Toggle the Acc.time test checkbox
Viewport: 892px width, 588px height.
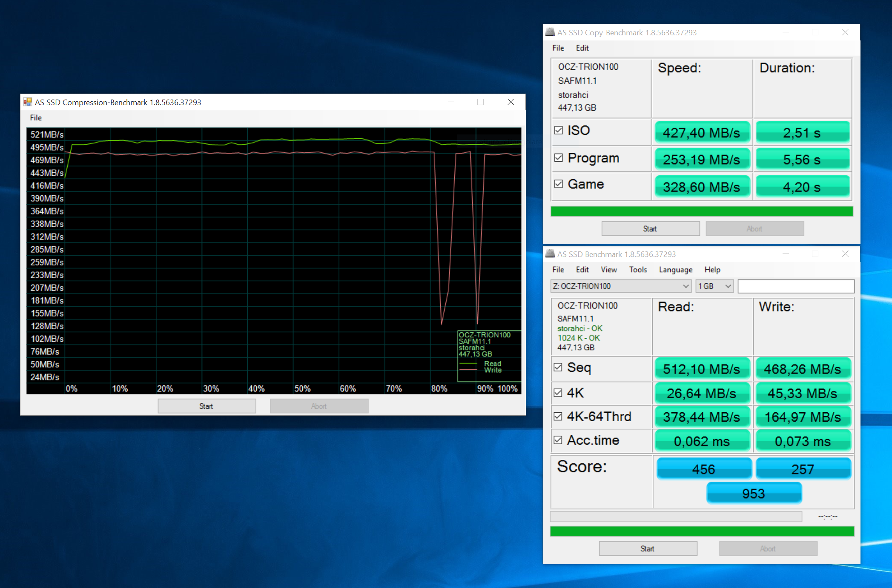click(558, 440)
